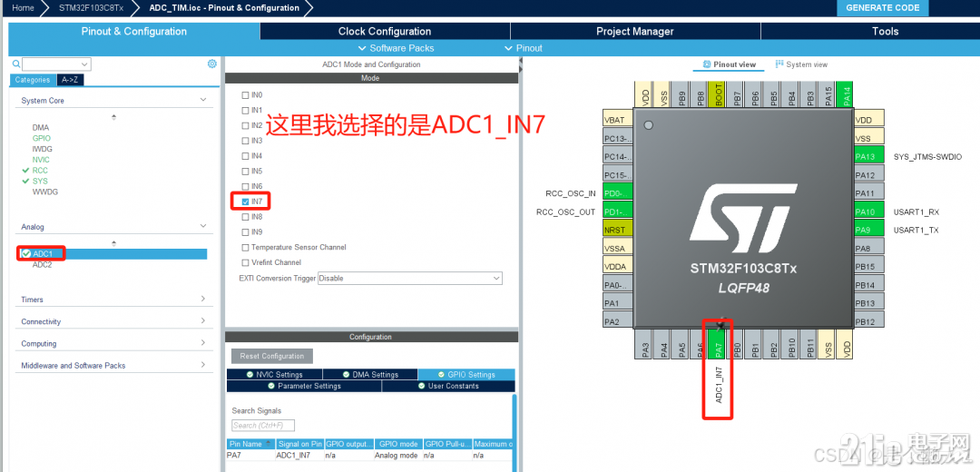Open the EXTI Conversion Trigger dropdown
The width and height of the screenshot is (980, 472).
click(x=410, y=278)
